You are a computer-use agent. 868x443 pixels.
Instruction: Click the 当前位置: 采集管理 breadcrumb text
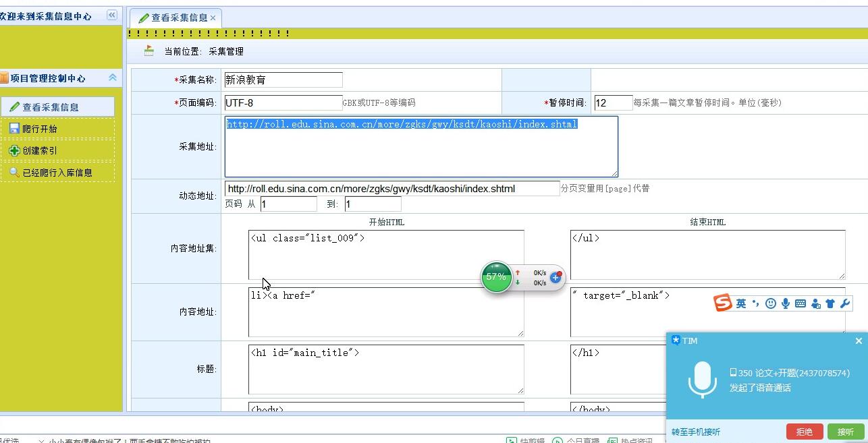point(204,51)
